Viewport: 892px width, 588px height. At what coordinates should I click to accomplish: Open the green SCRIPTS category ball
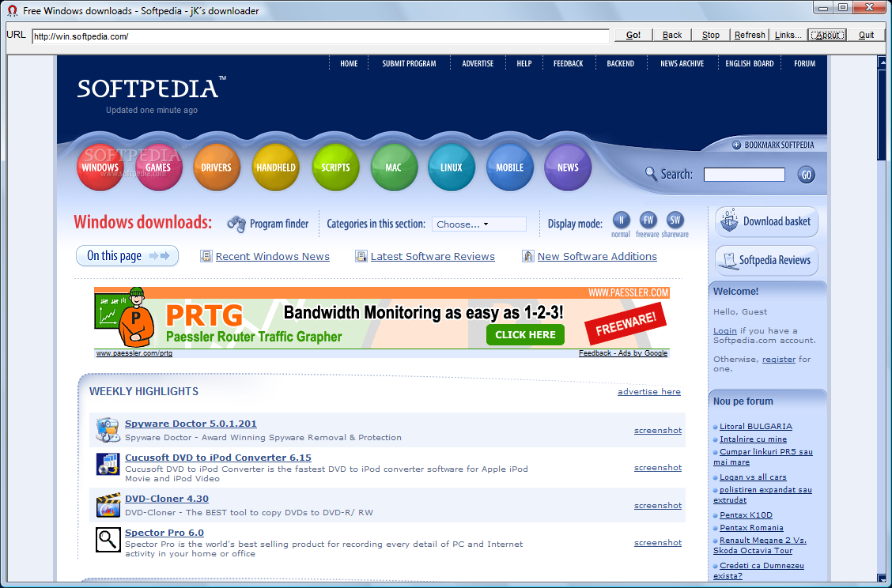coord(335,168)
